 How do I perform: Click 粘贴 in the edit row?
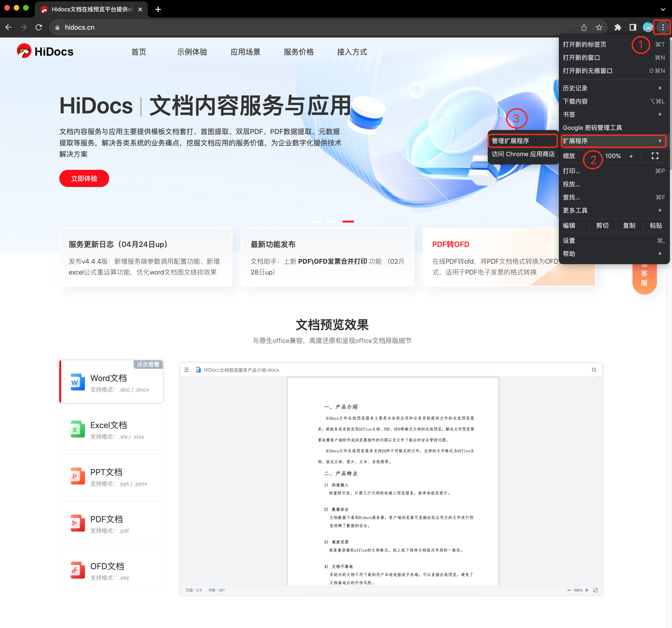point(656,226)
